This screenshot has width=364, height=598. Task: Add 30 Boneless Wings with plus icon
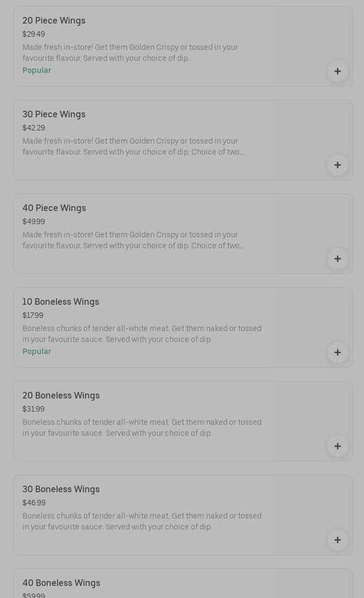(x=338, y=540)
